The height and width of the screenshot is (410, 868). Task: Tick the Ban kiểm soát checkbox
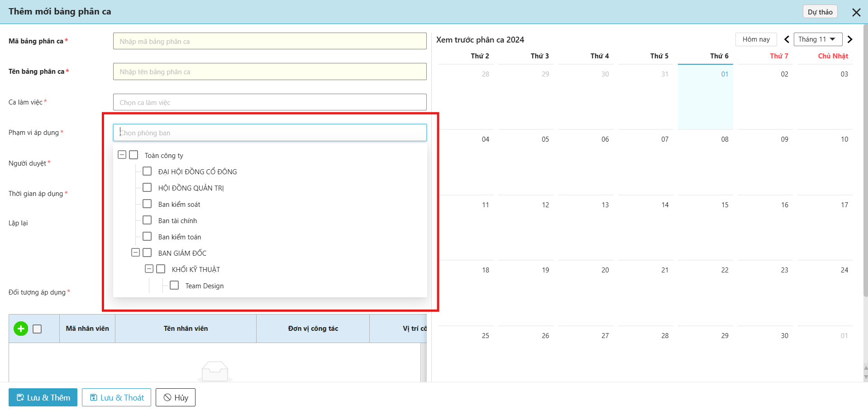tap(147, 204)
